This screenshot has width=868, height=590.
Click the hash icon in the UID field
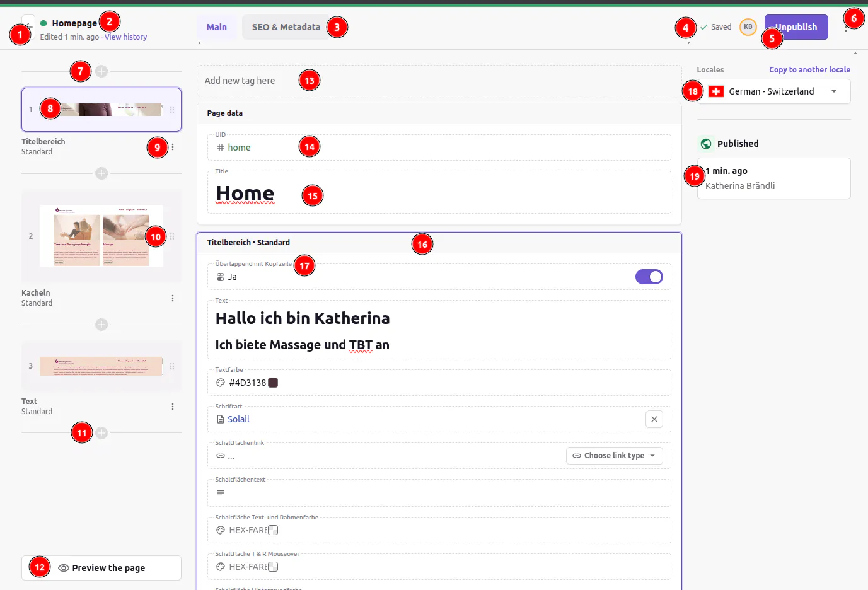(221, 147)
